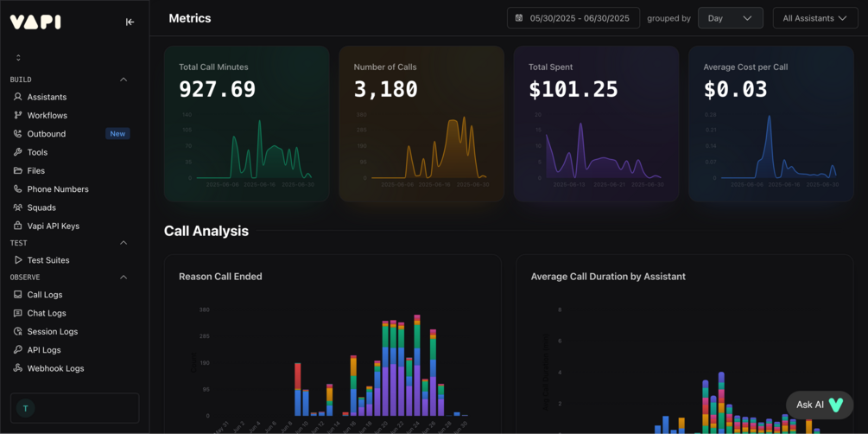The width and height of the screenshot is (868, 434).
Task: Click the Files folder icon
Action: 18,170
